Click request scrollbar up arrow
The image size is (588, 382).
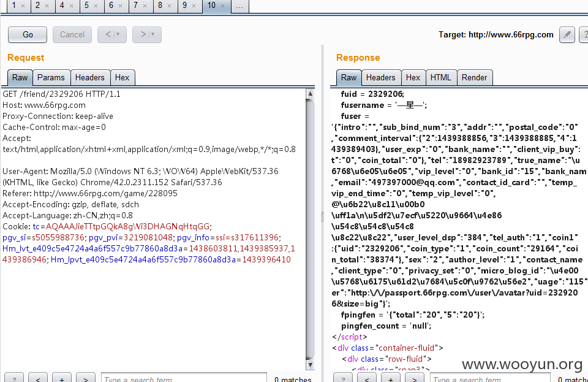(310, 93)
